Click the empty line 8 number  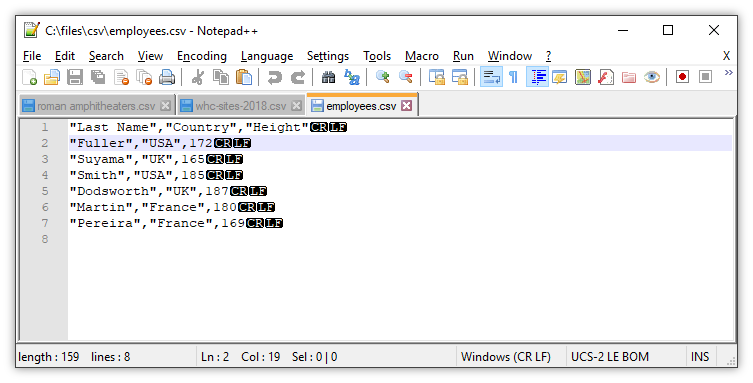point(45,239)
